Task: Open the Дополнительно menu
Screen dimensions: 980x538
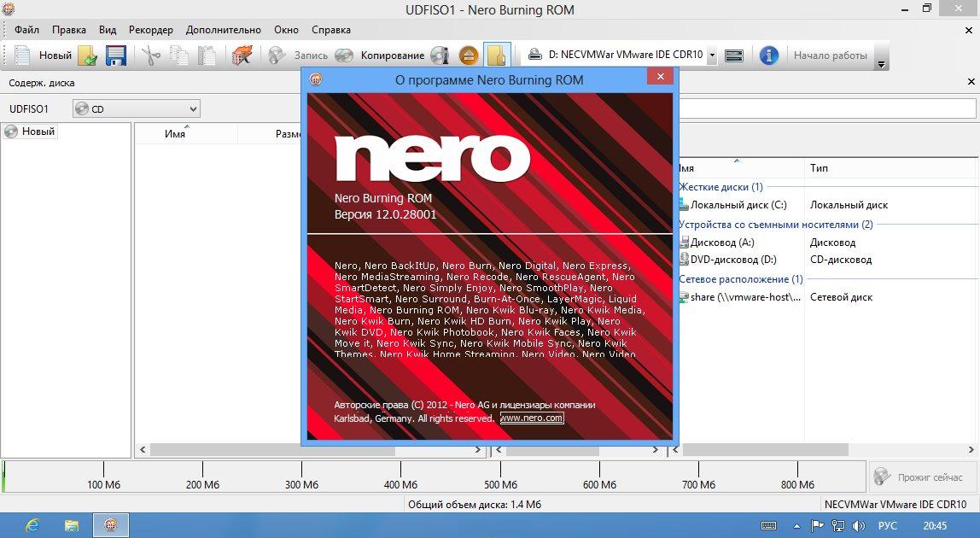Action: (223, 29)
